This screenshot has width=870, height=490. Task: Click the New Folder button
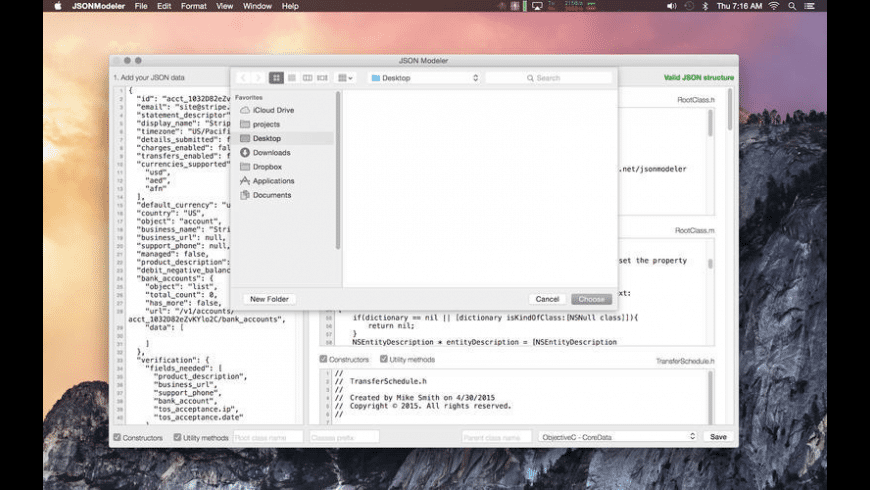[269, 299]
